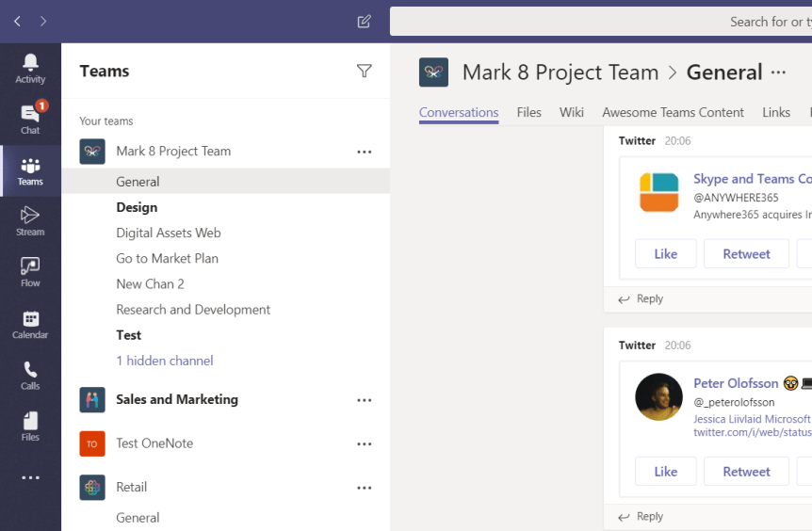Switch to the Wiki tab
Screen dimensions: 812x531
[x=572, y=112]
